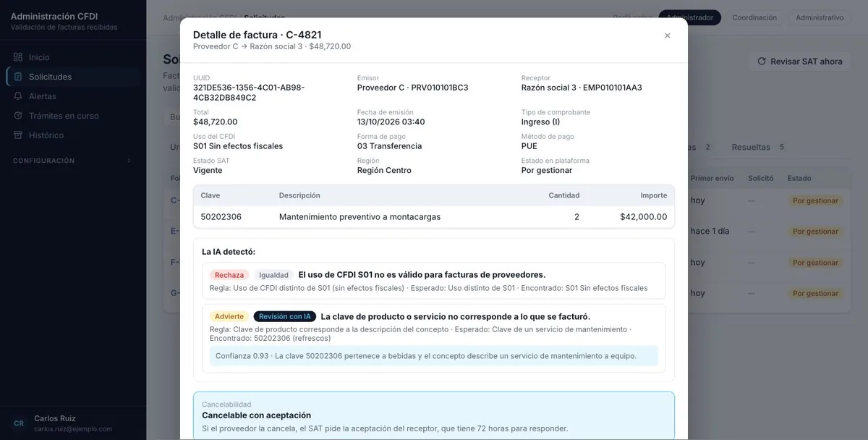The height and width of the screenshot is (440, 868).
Task: Click the Inicio grid icon
Action: click(18, 57)
